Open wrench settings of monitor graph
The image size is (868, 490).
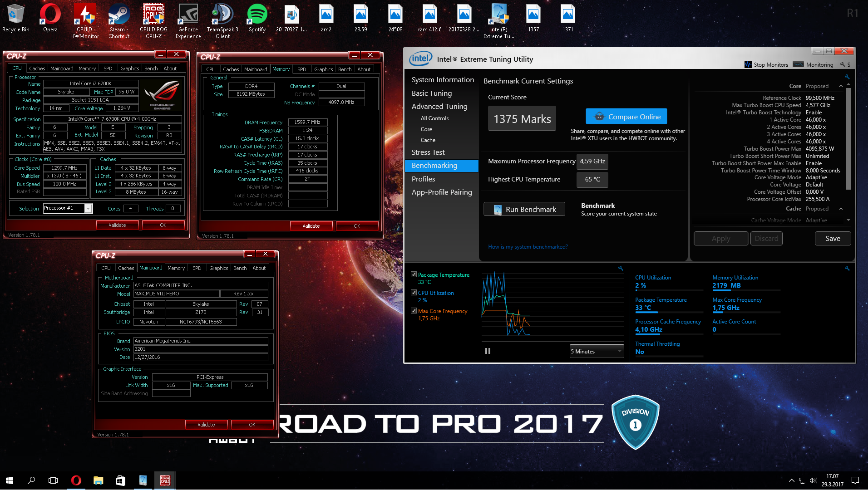[621, 268]
